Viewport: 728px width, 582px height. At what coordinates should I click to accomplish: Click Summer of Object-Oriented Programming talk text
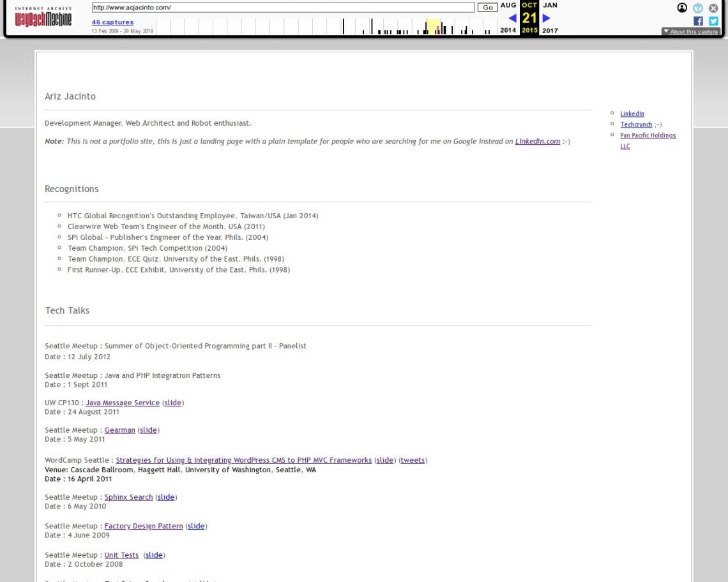[x=176, y=346]
